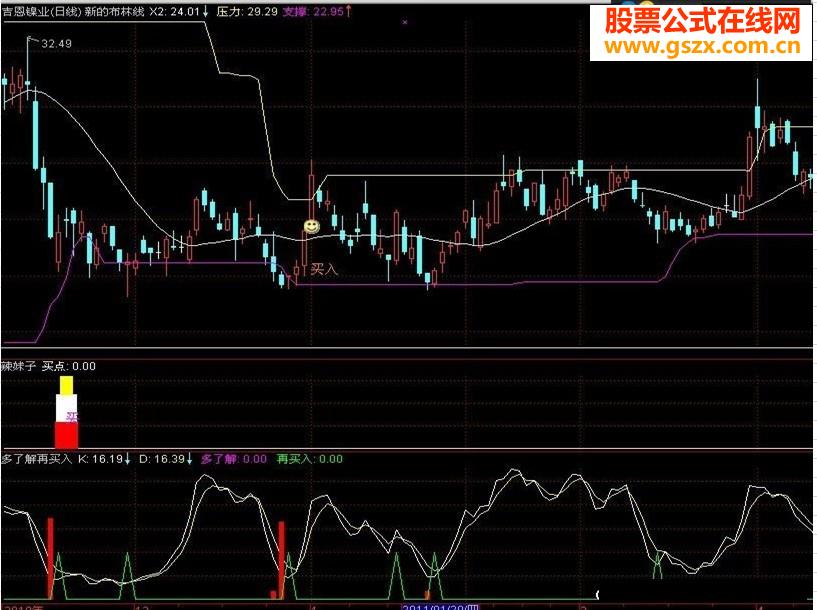Click the rightmost green triangle signal
The width and height of the screenshot is (817, 610).
point(657,564)
